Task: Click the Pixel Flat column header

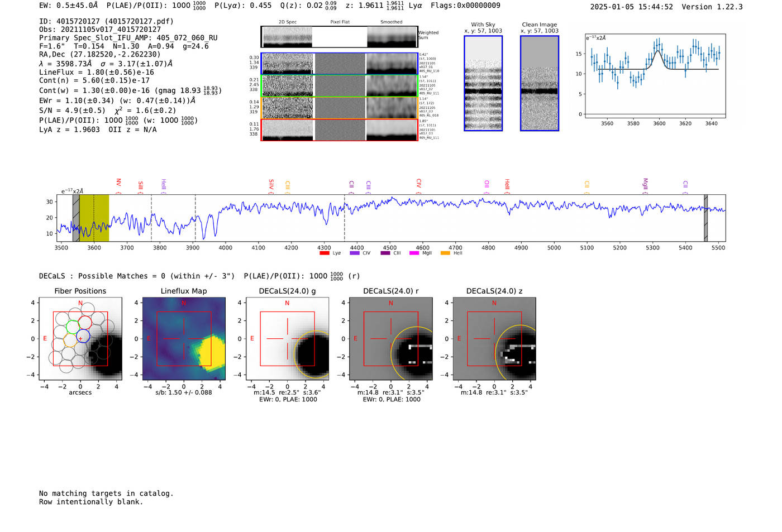Action: (x=340, y=22)
